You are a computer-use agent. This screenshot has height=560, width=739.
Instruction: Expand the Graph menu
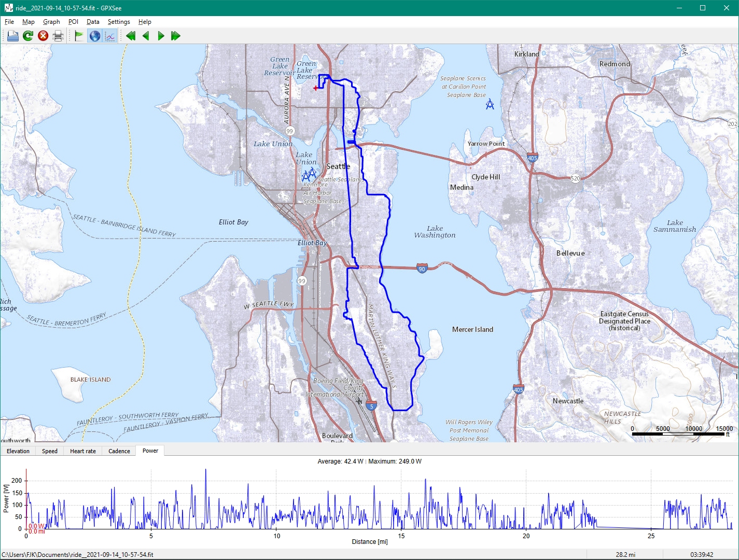tap(51, 22)
